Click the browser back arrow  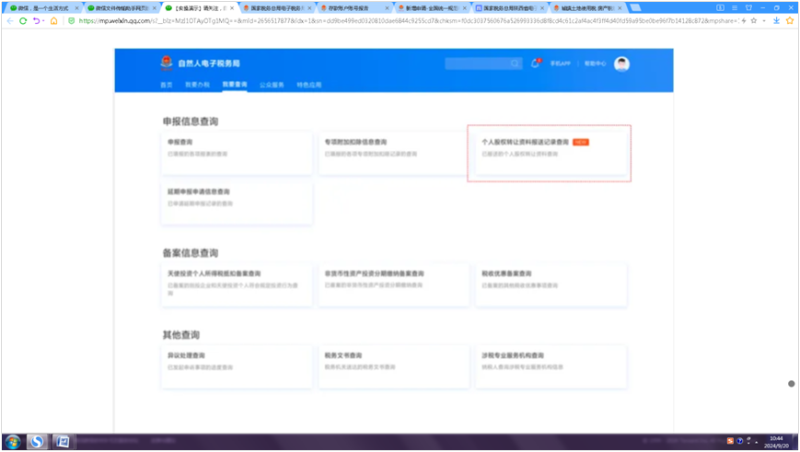pos(10,20)
